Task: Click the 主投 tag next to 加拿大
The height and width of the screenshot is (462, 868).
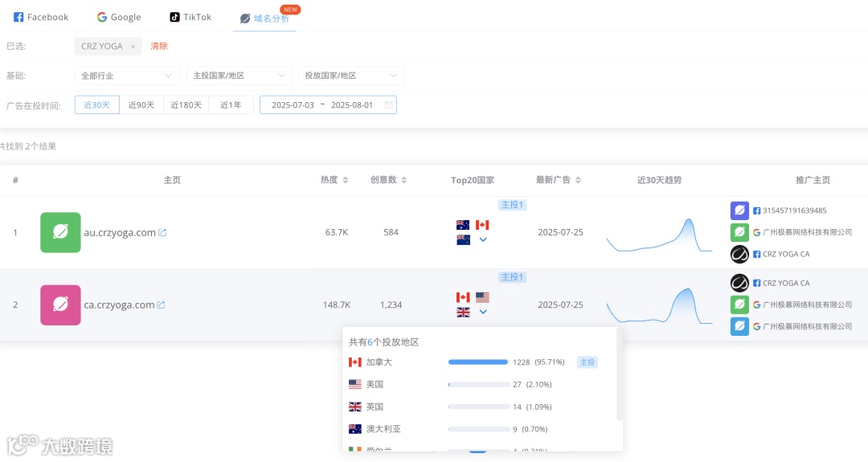Action: click(588, 362)
